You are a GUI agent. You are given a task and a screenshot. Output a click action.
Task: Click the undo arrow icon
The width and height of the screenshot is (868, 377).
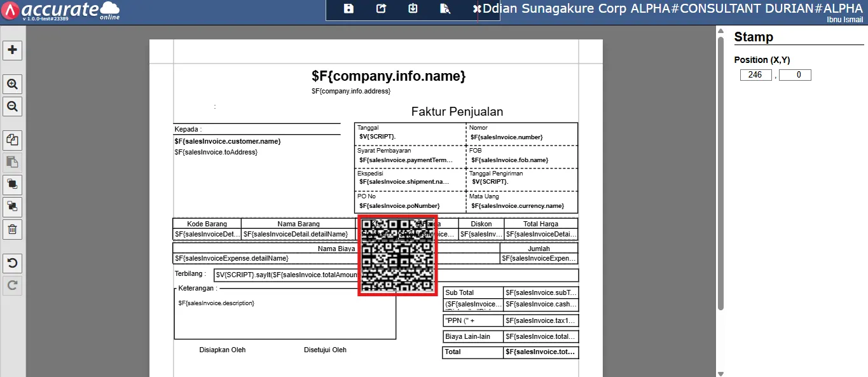pos(12,263)
